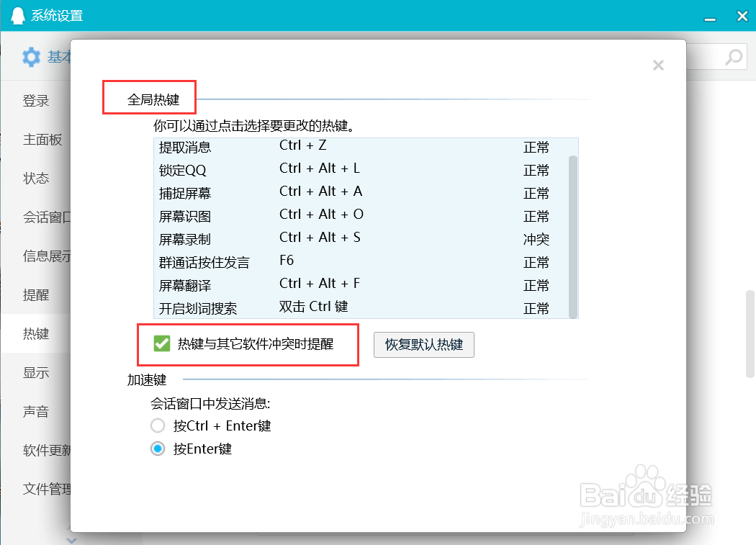Screen dimensions: 756x545
Task: Switch to 登录 settings section
Action: 36,101
